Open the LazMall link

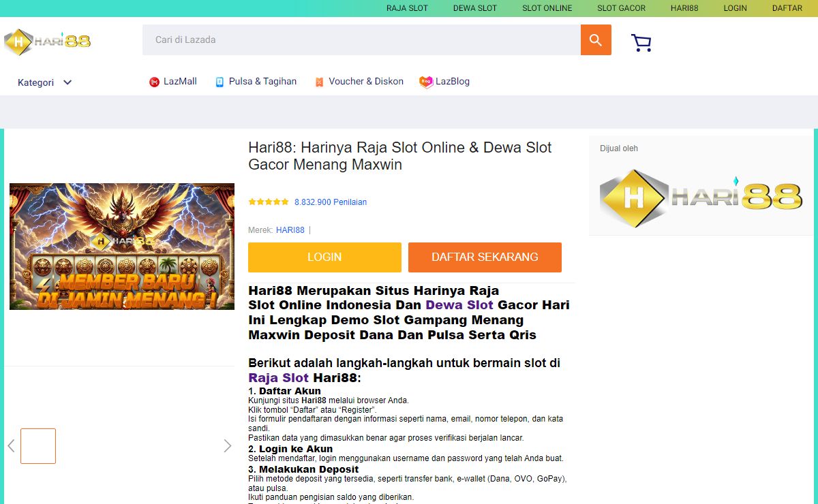click(180, 82)
